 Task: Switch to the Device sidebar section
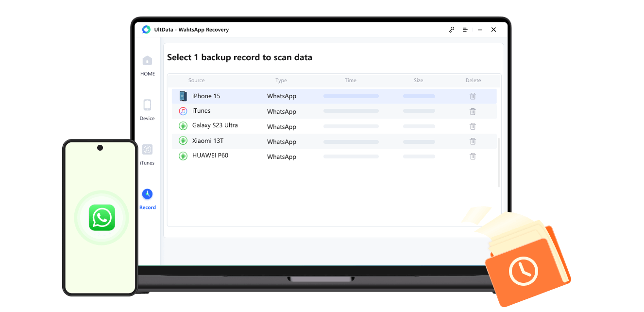147,110
